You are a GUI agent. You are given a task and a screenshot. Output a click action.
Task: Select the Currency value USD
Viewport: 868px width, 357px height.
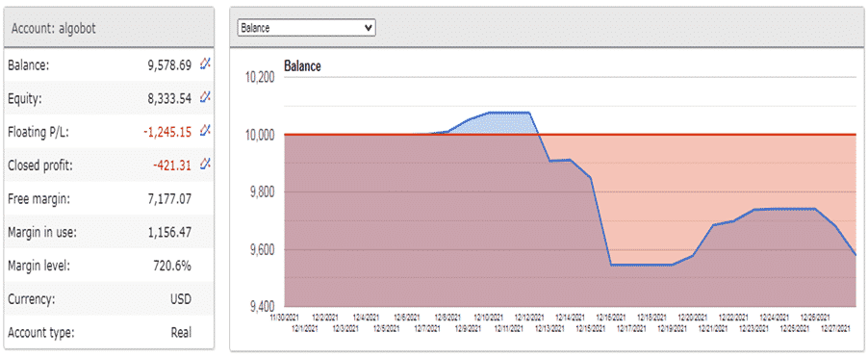(181, 299)
